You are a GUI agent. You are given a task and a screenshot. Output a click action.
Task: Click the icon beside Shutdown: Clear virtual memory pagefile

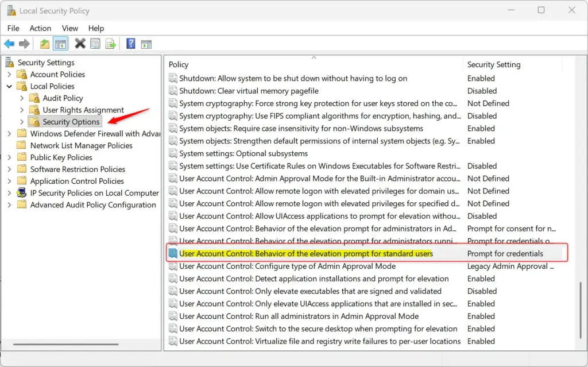173,90
